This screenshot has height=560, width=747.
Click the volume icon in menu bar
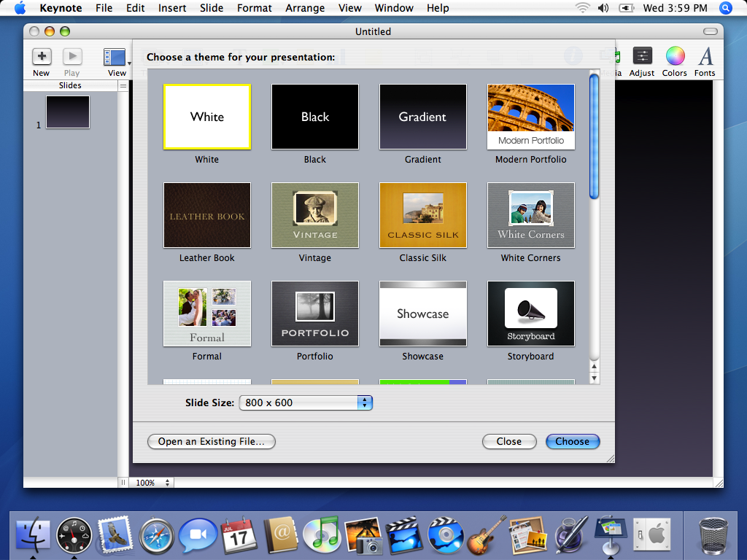click(x=603, y=8)
